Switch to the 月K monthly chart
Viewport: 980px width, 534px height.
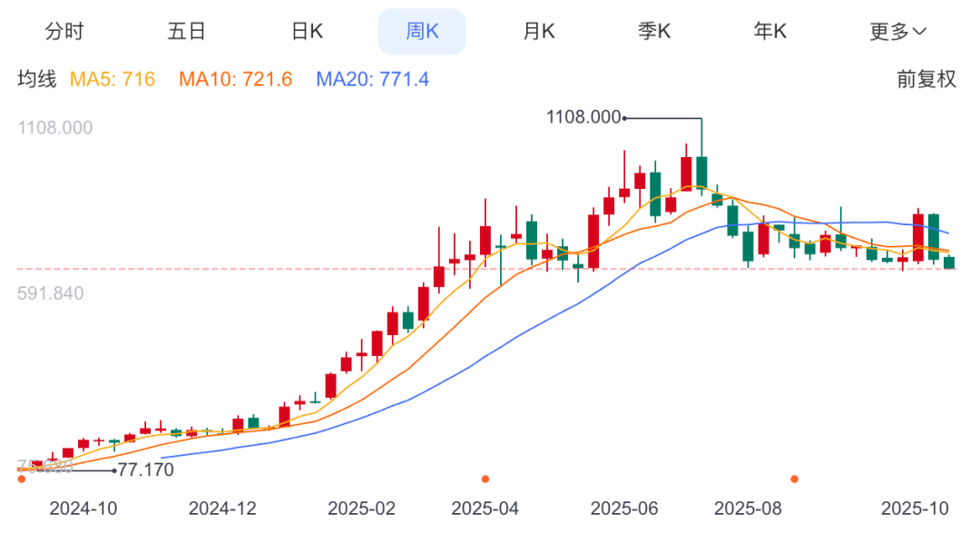539,30
